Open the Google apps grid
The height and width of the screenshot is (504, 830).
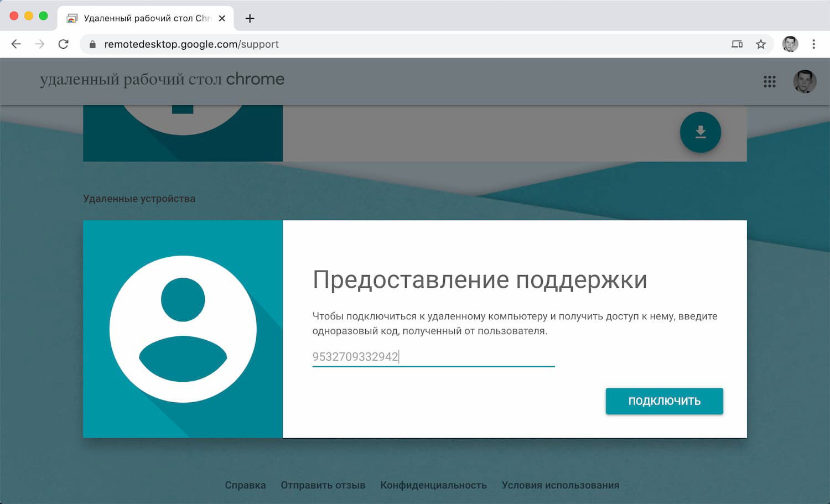click(x=769, y=82)
